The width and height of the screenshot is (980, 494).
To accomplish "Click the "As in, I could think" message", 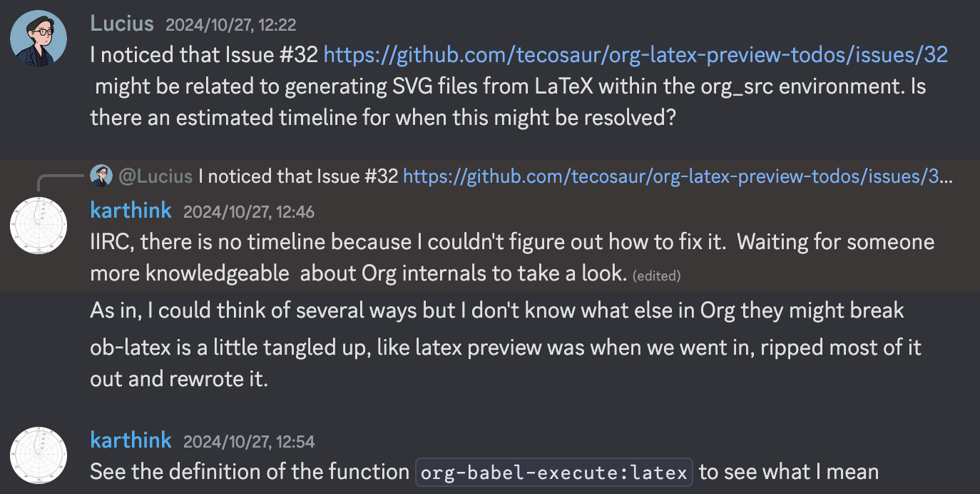I will click(496, 311).
